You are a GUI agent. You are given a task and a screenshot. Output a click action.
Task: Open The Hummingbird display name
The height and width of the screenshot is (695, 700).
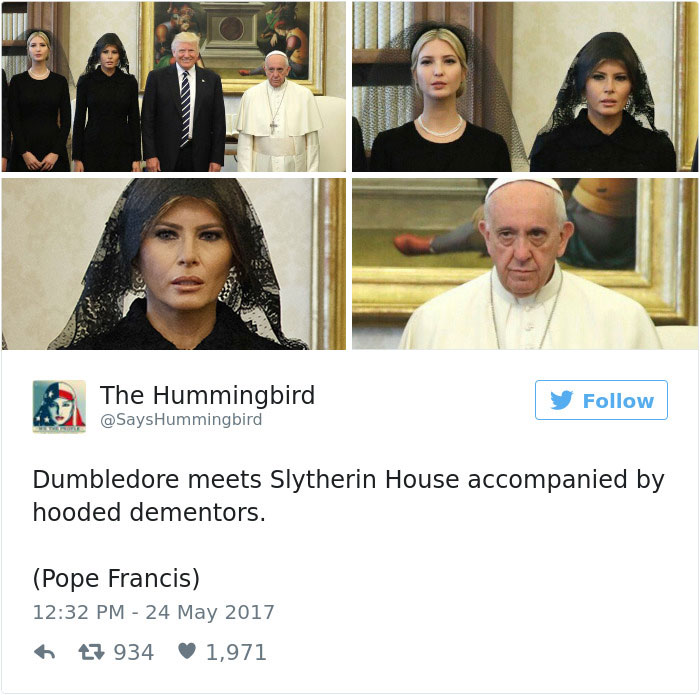point(208,395)
